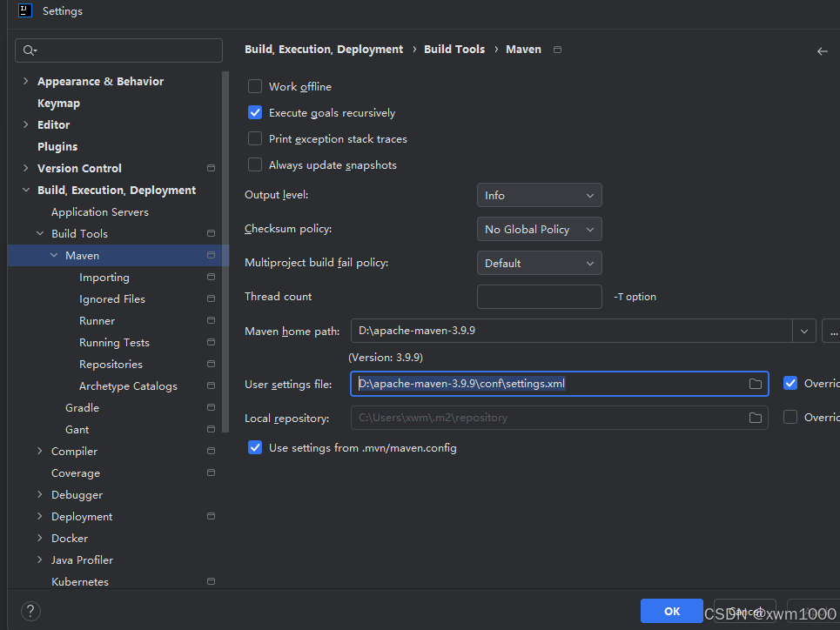The image size is (840, 630).
Task: Enable the Work offline checkbox
Action: click(x=255, y=86)
